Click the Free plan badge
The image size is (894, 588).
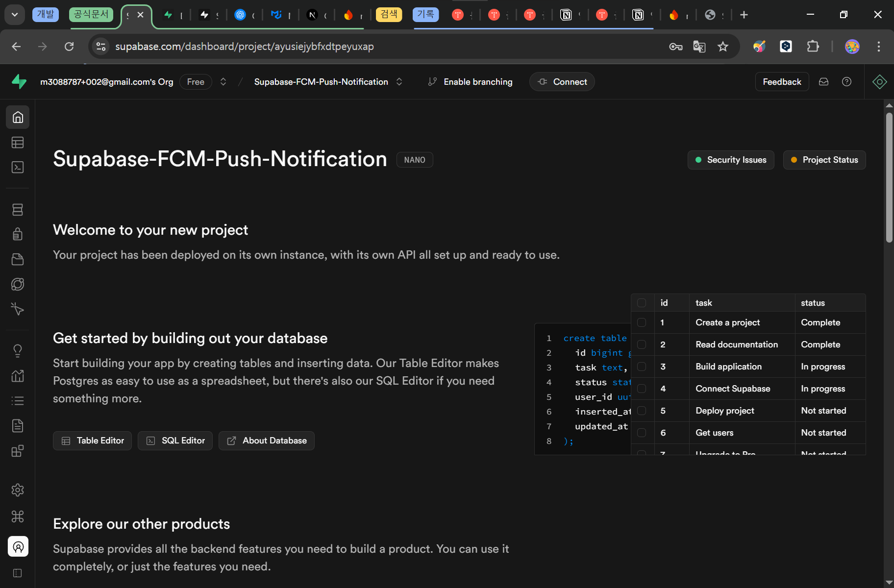196,82
